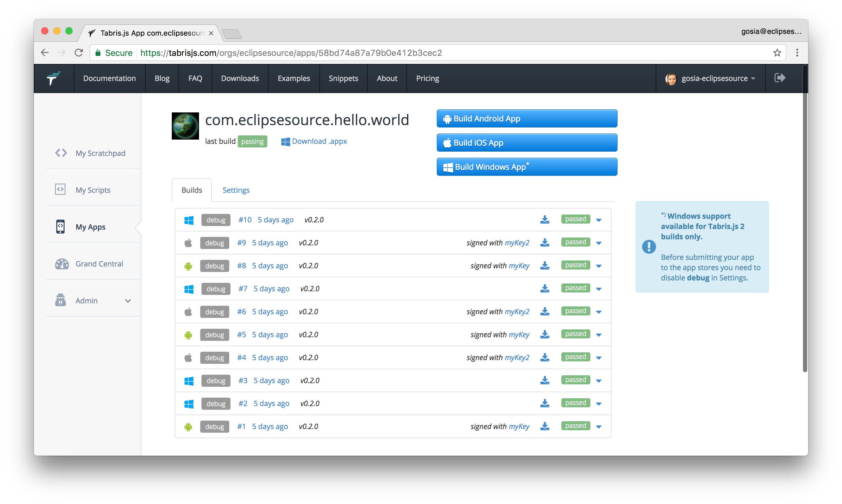Download build #8 via download icon
The image size is (842, 504).
click(x=545, y=265)
